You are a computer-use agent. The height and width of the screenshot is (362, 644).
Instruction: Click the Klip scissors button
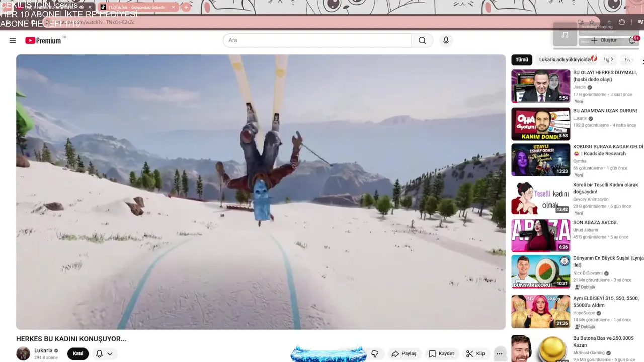click(475, 353)
